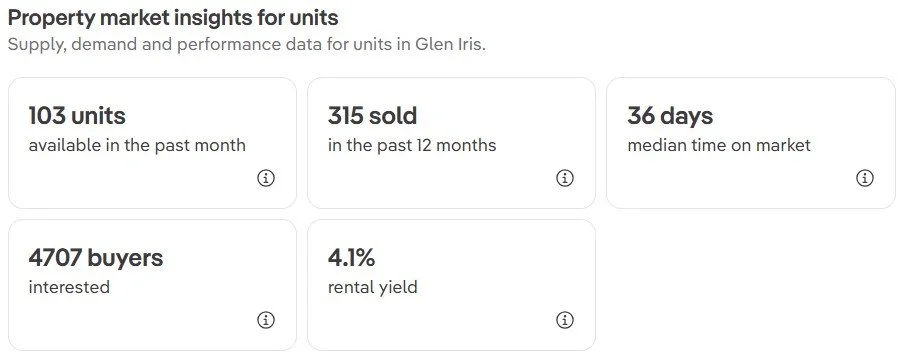Open the 4707 buyers interested card
Viewport: 906px width, 360px height.
point(153,285)
